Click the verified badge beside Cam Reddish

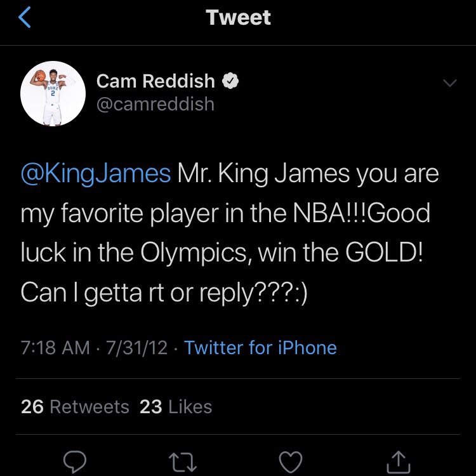(x=232, y=81)
